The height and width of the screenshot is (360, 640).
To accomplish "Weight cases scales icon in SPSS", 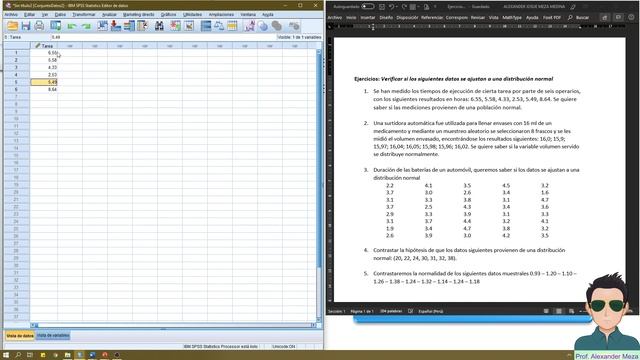I will pyautogui.click(x=219, y=26).
